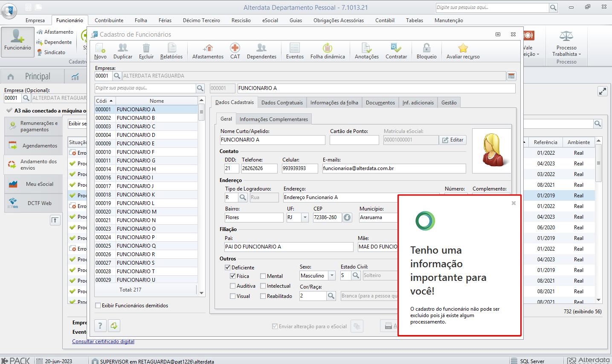The width and height of the screenshot is (612, 364).
Task: Open the Dependentes toolbar icon in the Cadastro window
Action: point(261,51)
